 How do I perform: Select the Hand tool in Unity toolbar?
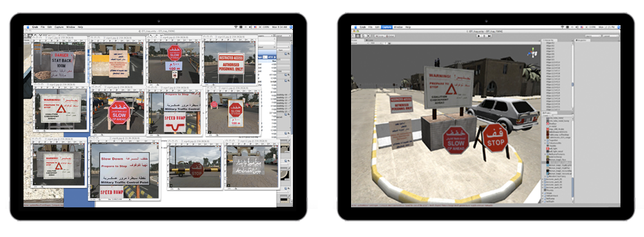pyautogui.click(x=354, y=35)
